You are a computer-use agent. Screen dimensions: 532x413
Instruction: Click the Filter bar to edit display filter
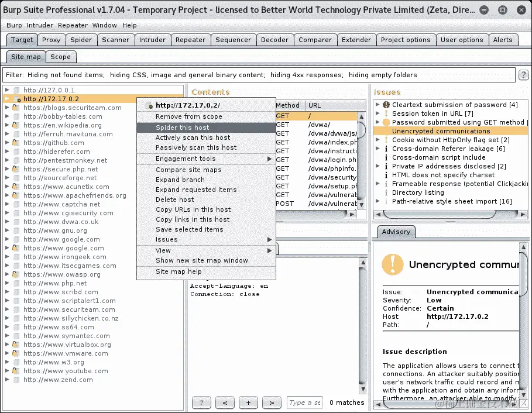[x=259, y=75]
